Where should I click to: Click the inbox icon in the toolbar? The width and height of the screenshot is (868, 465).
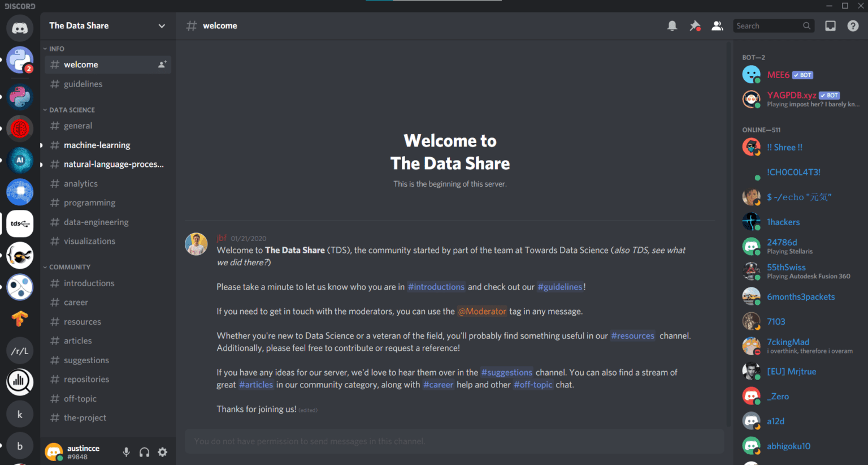(x=830, y=25)
